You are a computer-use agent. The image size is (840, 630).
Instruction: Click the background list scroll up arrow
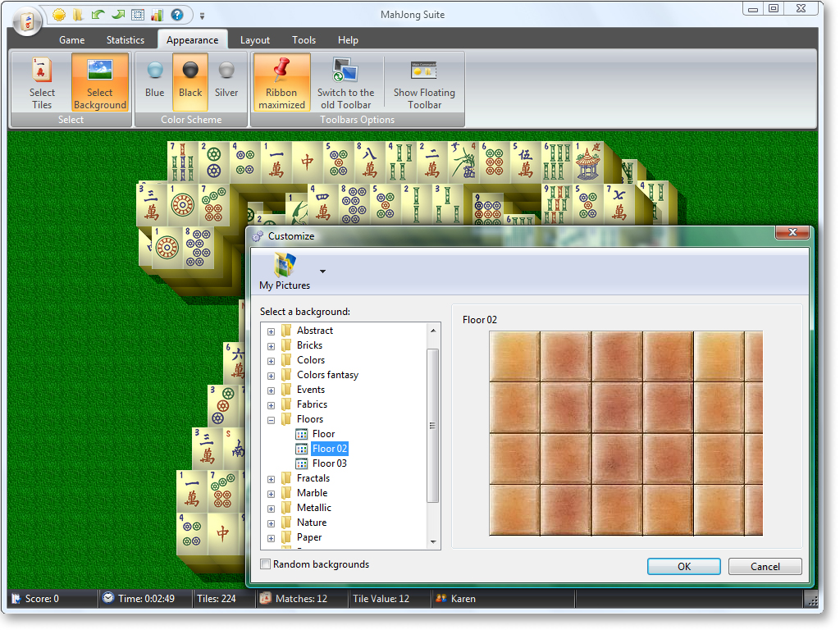[x=433, y=331]
